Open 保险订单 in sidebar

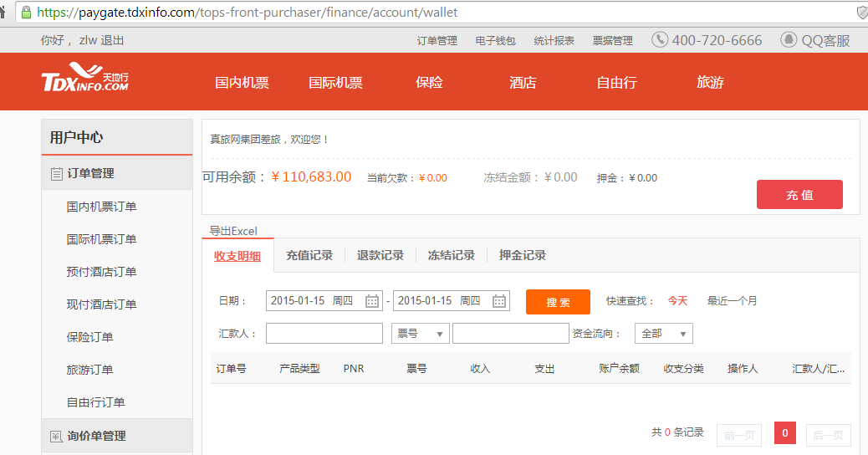[89, 337]
